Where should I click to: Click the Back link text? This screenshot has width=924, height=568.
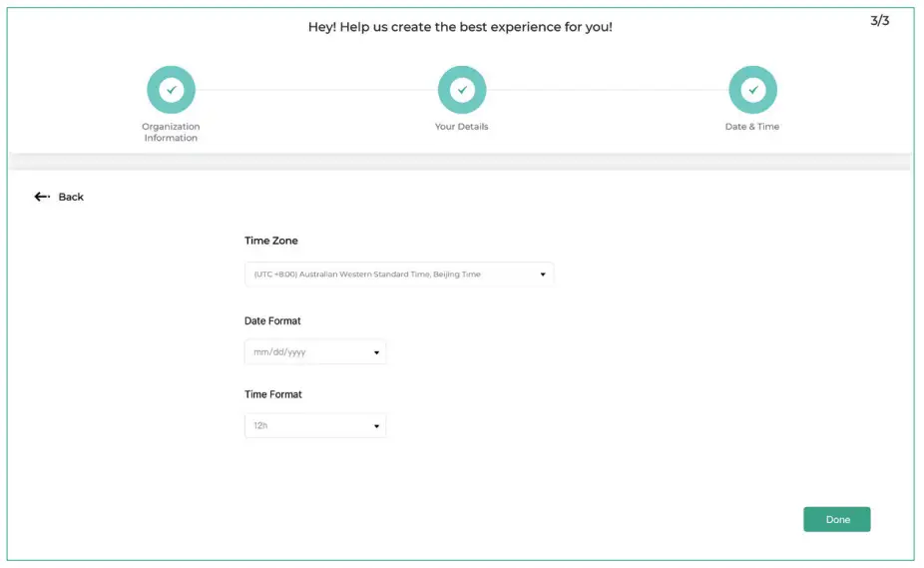[x=71, y=197]
